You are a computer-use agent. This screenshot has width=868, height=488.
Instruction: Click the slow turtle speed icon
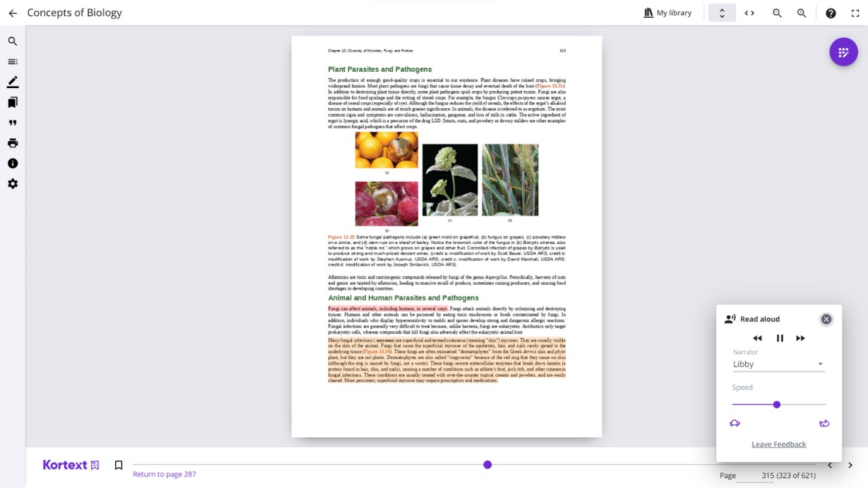pyautogui.click(x=735, y=424)
